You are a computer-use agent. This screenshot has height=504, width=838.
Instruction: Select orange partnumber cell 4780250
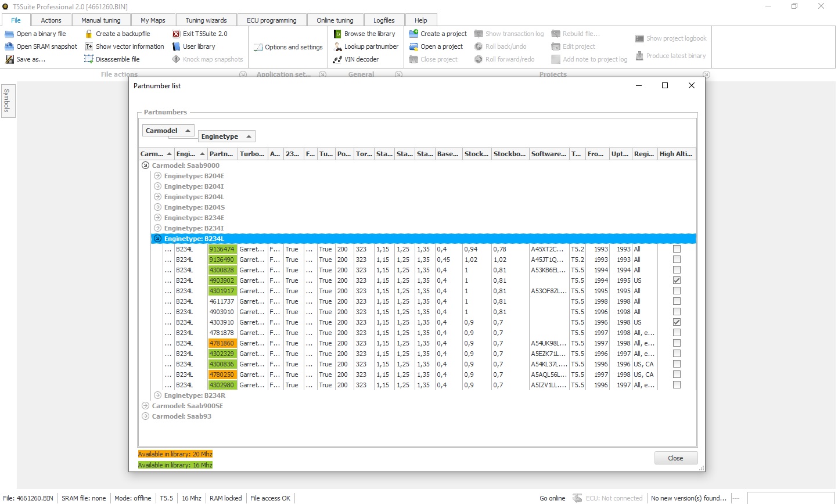pos(222,375)
